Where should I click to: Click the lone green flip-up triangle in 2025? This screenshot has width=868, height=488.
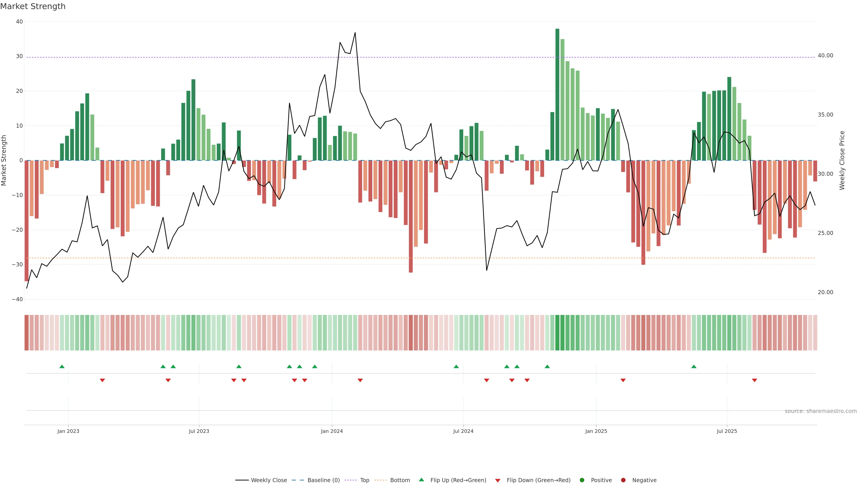[694, 366]
